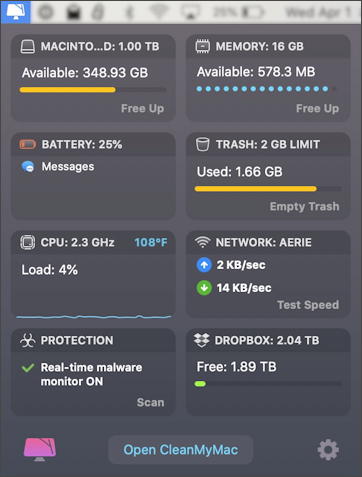This screenshot has width=362, height=477.
Task: Click the memory chip icon
Action: (x=203, y=46)
